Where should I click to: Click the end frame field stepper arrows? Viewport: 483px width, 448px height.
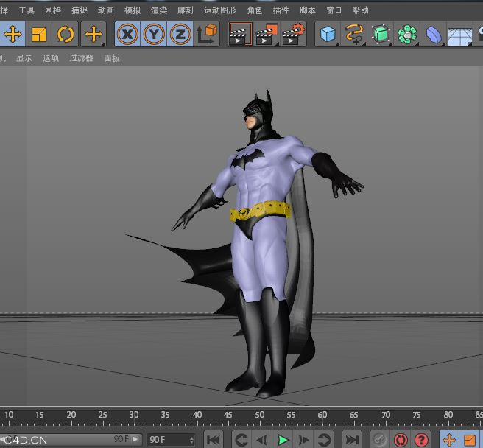tap(191, 440)
